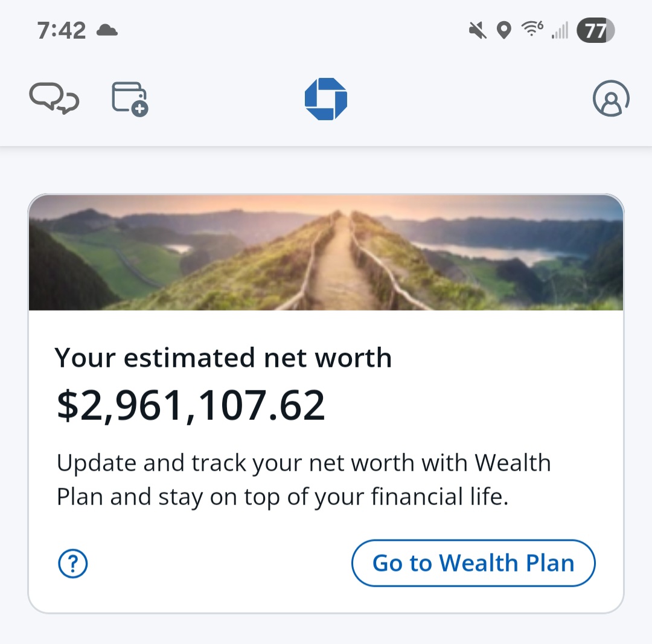Click the Go to Wealth Plan button

pyautogui.click(x=473, y=563)
